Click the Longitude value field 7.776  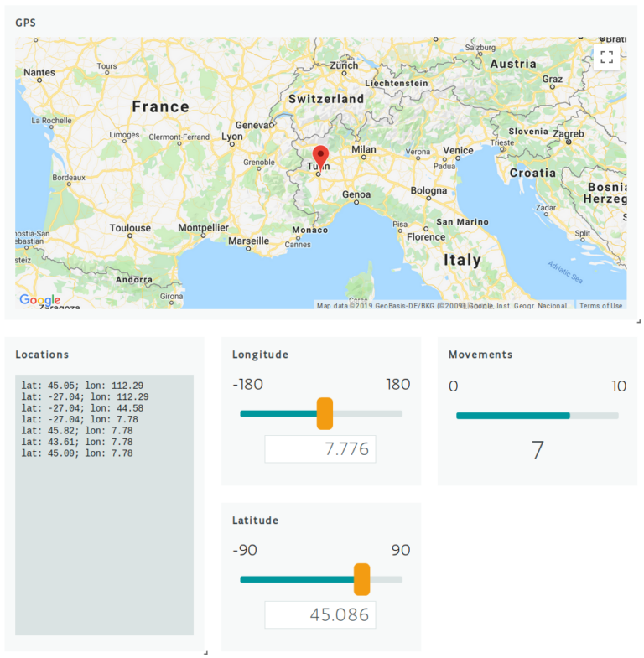[320, 449]
